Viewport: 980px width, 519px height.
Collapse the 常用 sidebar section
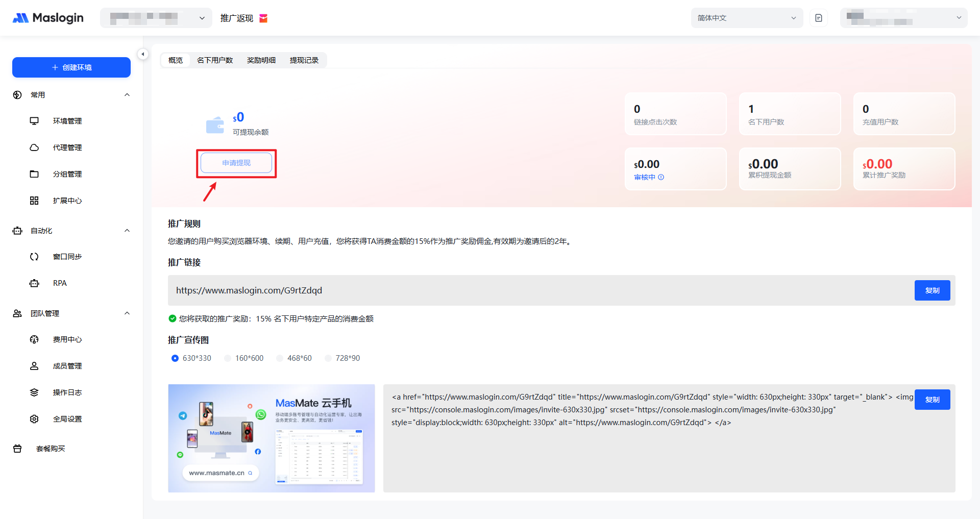127,95
